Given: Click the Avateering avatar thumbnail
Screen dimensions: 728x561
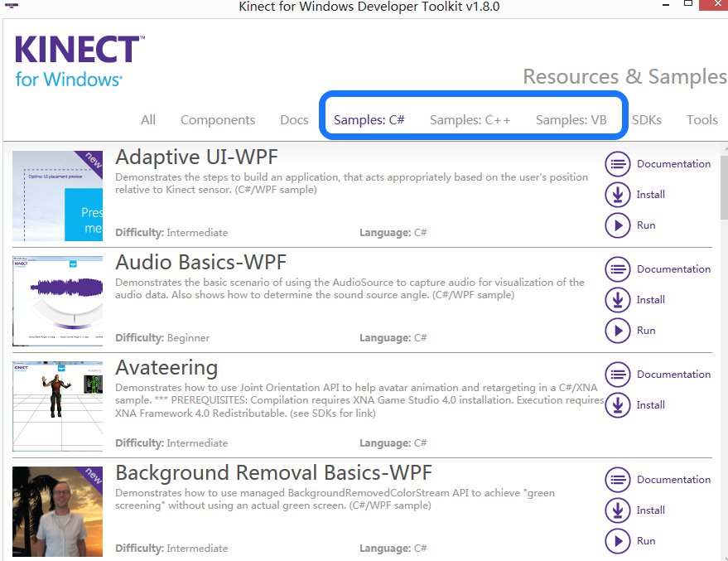Looking at the screenshot, I should click(x=58, y=406).
